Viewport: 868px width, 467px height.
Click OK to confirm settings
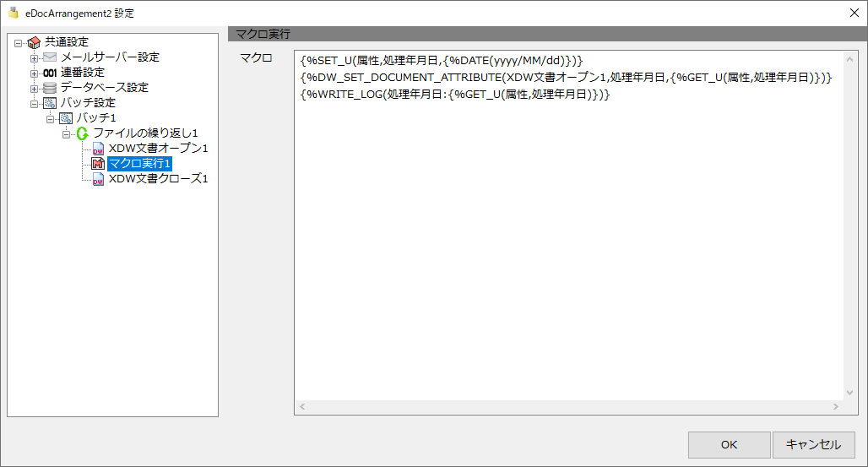click(x=729, y=445)
